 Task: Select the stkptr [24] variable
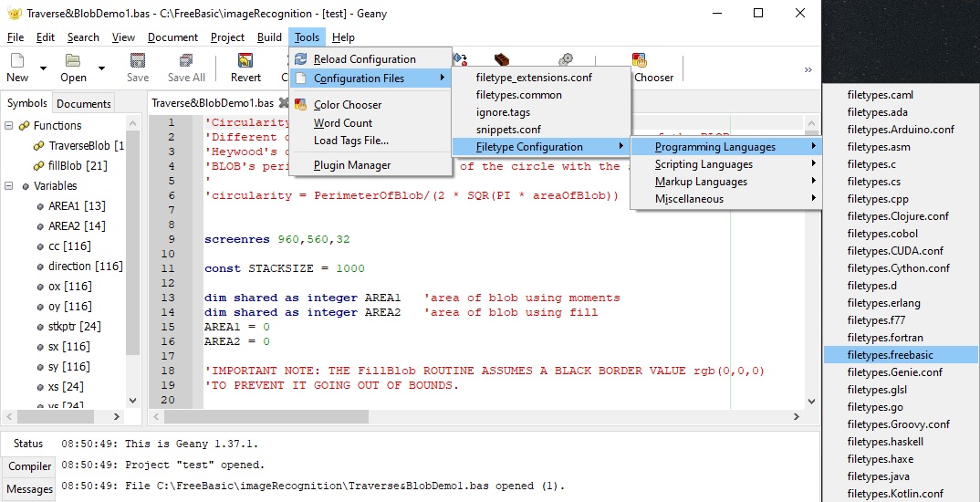tap(68, 326)
